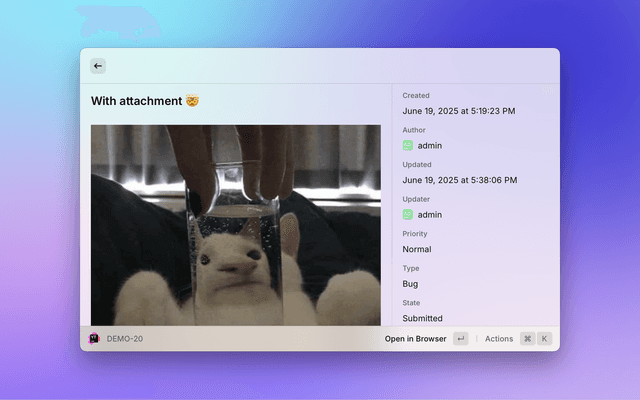
Task: Open the cat image attachment
Action: (x=235, y=225)
